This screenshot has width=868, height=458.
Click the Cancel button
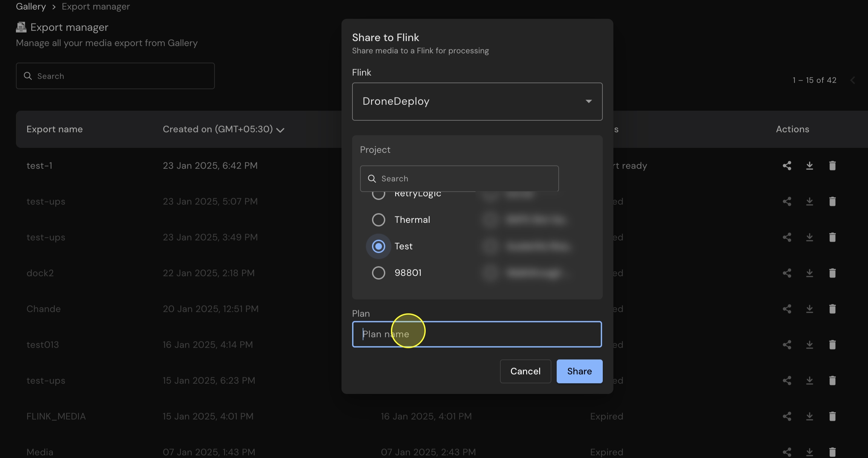tap(525, 371)
